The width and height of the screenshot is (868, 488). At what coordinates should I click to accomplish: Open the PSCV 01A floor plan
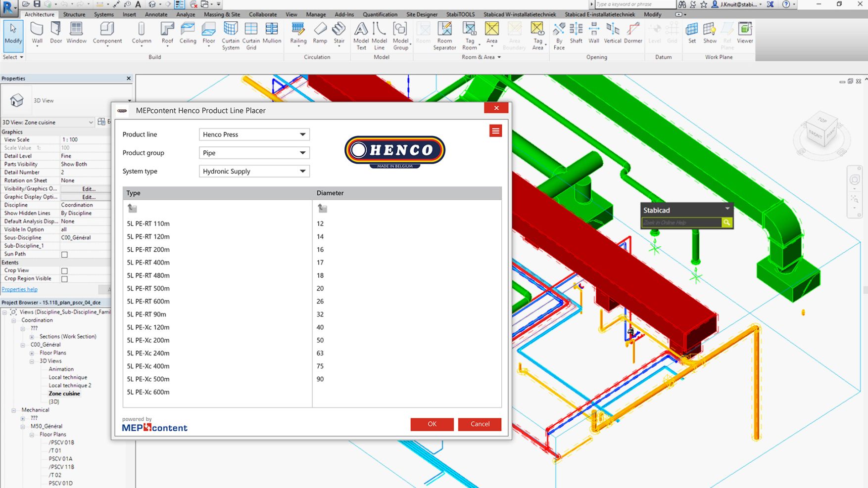tap(60, 459)
